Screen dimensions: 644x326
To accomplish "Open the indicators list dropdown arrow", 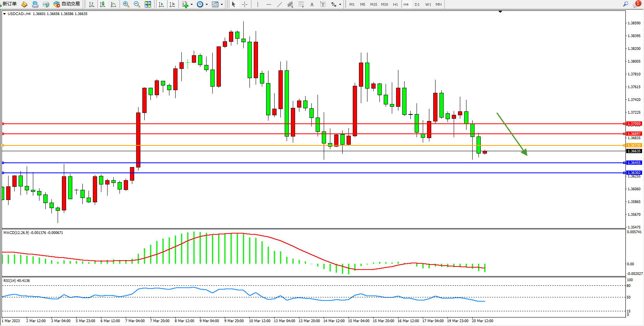I will click(191, 5).
